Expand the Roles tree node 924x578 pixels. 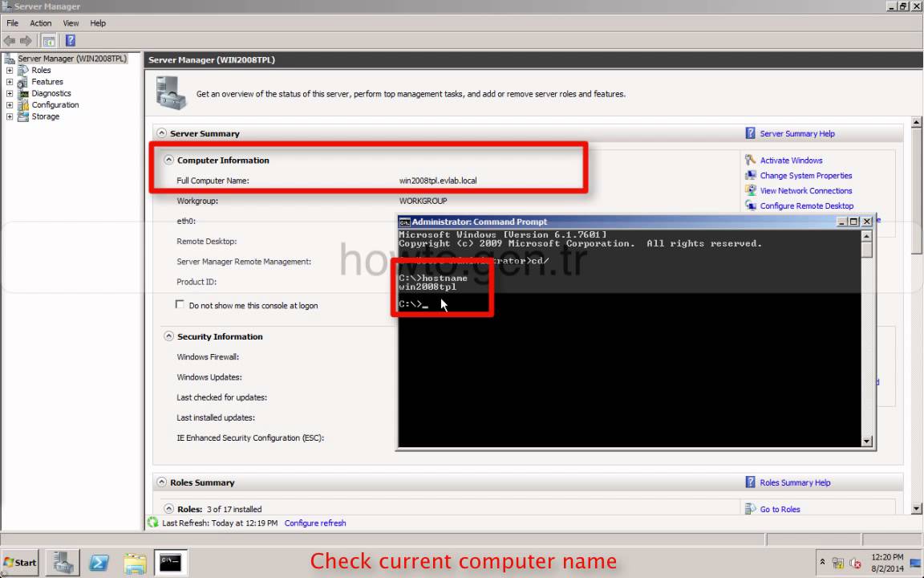[10, 70]
